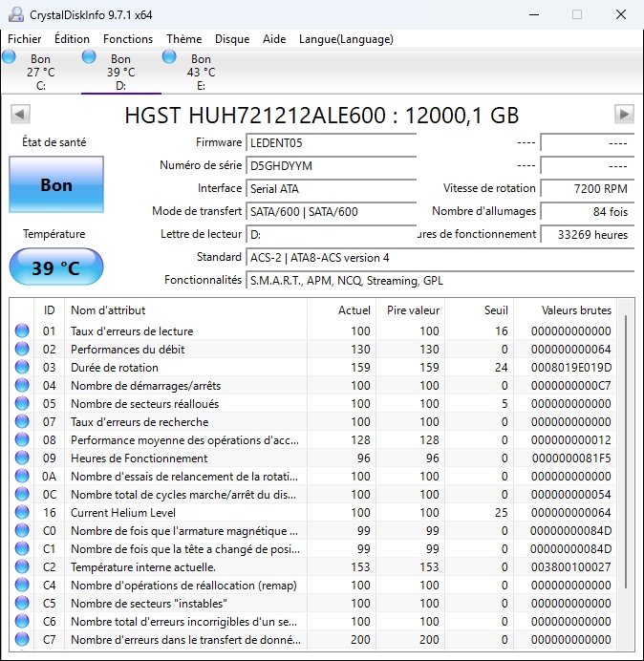Select the Taux d'erreurs de recherche text

tap(140, 422)
